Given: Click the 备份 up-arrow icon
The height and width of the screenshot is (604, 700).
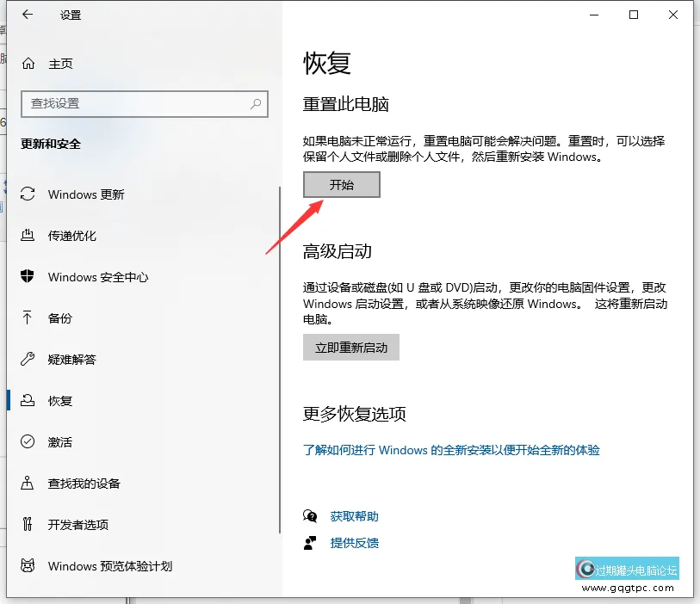Looking at the screenshot, I should click(x=28, y=318).
